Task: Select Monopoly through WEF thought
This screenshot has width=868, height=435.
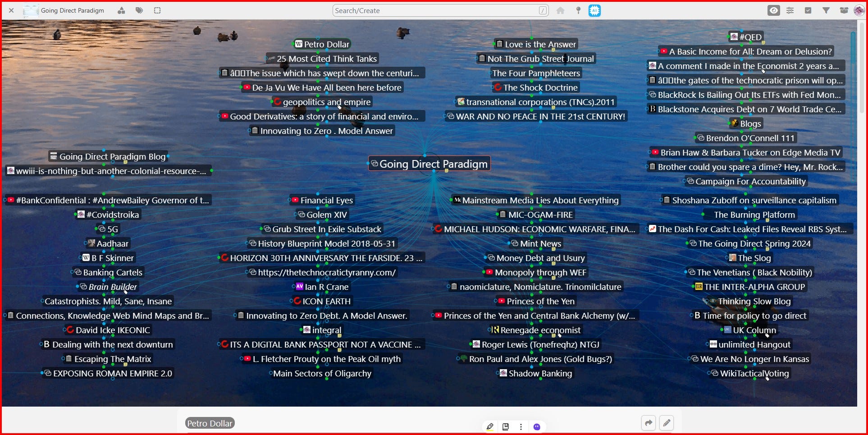Action: 535,272
